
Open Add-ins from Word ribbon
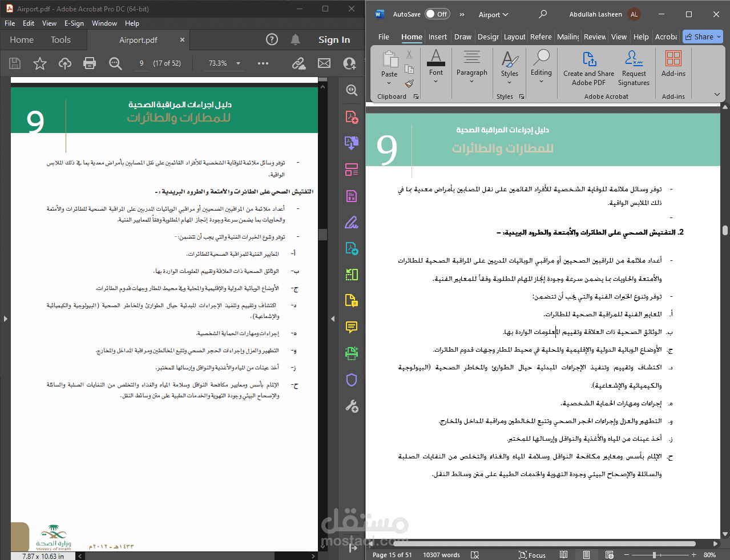tap(673, 63)
